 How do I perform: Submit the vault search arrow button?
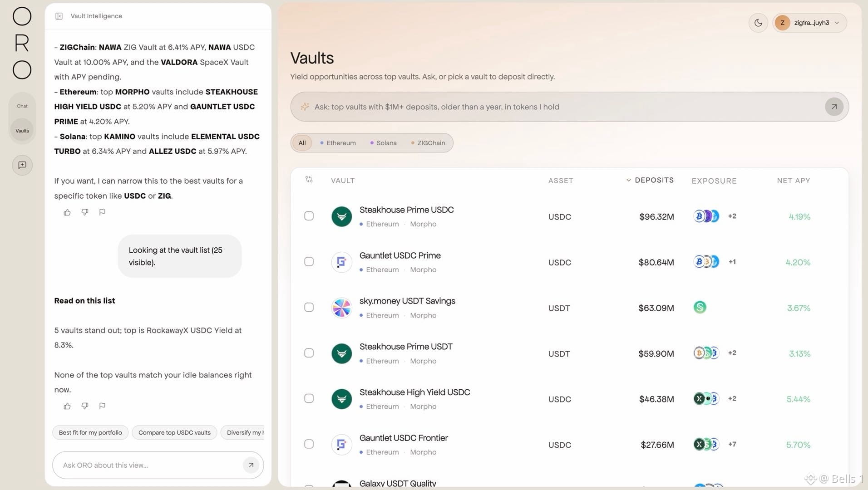(x=834, y=107)
